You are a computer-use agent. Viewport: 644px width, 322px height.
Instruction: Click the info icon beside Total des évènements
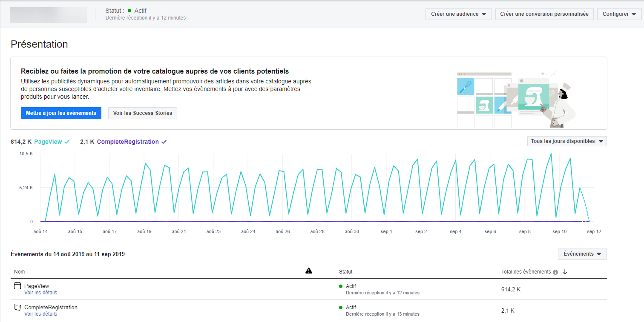555,272
